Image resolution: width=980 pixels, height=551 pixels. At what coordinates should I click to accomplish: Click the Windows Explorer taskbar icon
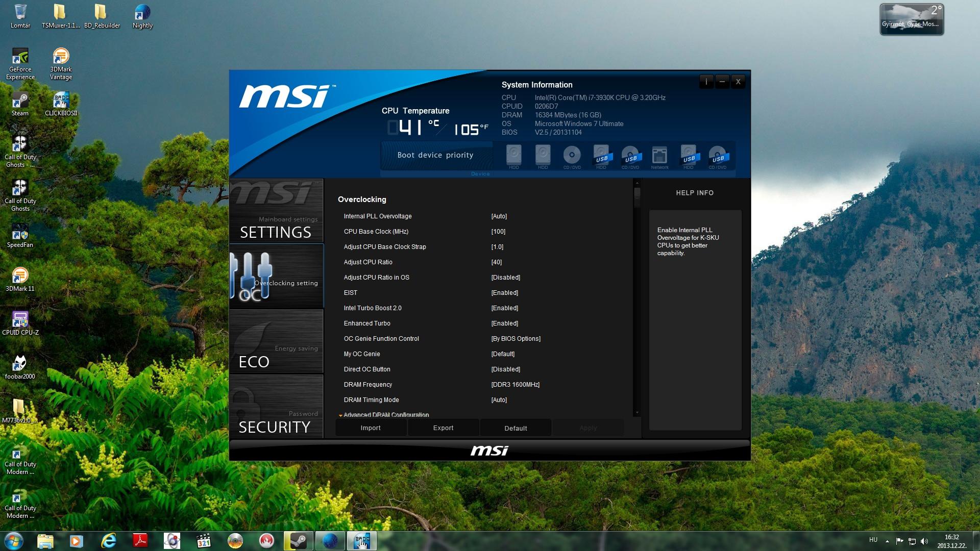[x=45, y=540]
